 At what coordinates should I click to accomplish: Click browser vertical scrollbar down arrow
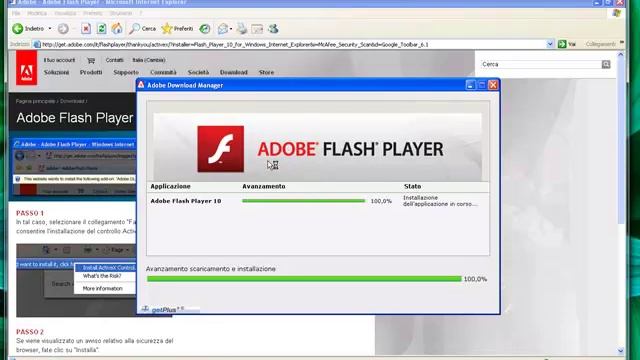[x=621, y=351]
